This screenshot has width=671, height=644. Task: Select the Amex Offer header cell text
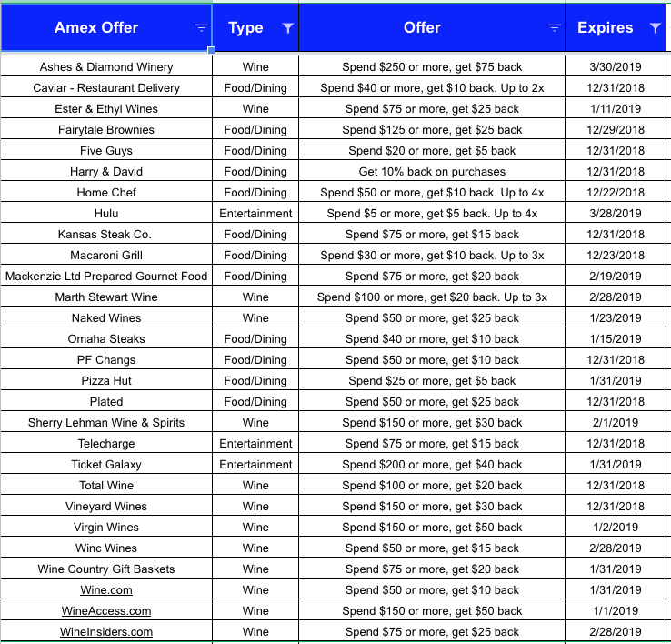point(96,27)
